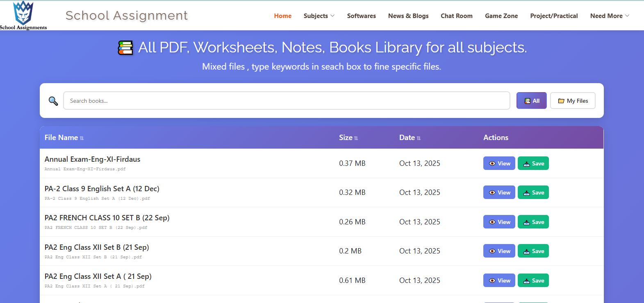Screen dimensions: 644x303
Task: Select the Annual Exam-Eng-XI-Firdaus title
Action: tap(93, 159)
